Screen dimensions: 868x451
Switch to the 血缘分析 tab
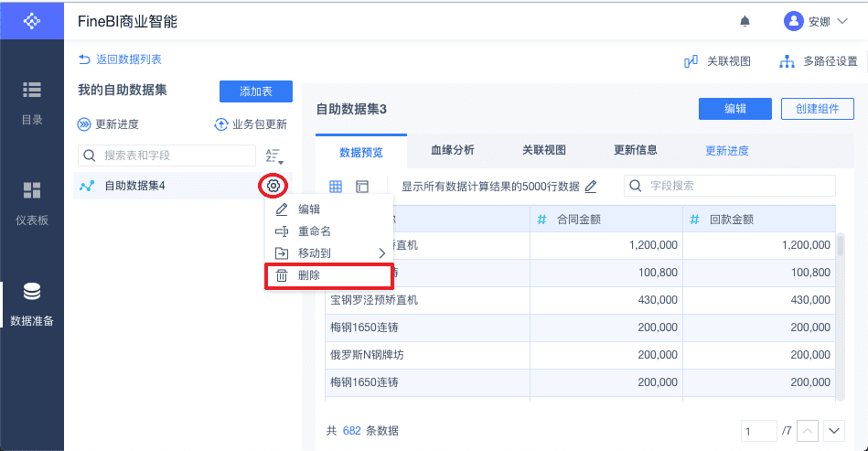[453, 150]
